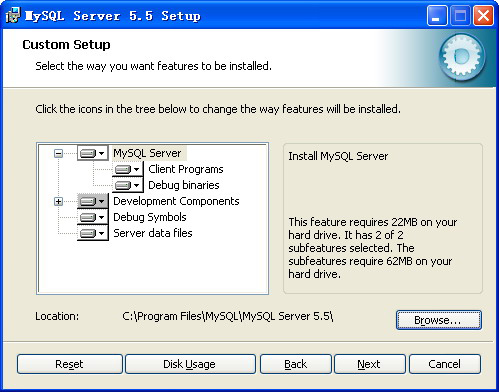Select the Debug Symbols tree label

(x=150, y=217)
